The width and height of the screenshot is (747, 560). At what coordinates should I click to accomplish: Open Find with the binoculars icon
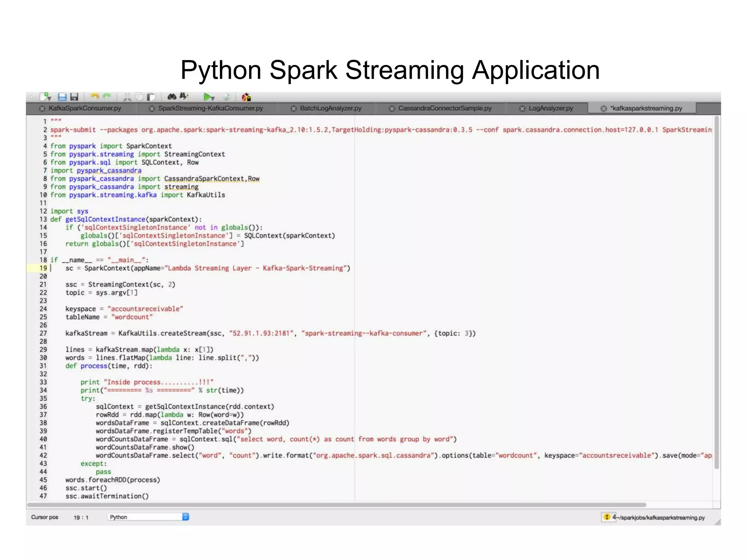pyautogui.click(x=172, y=97)
